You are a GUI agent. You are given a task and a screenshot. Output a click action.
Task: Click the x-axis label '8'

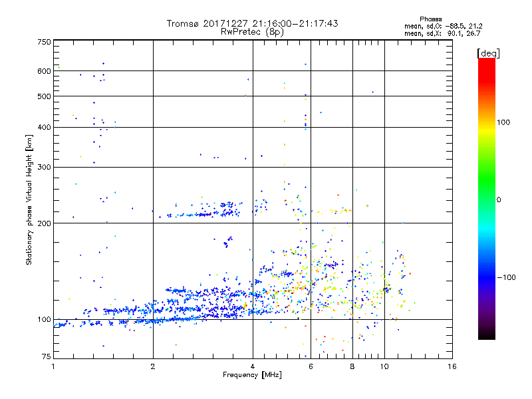[352, 366]
